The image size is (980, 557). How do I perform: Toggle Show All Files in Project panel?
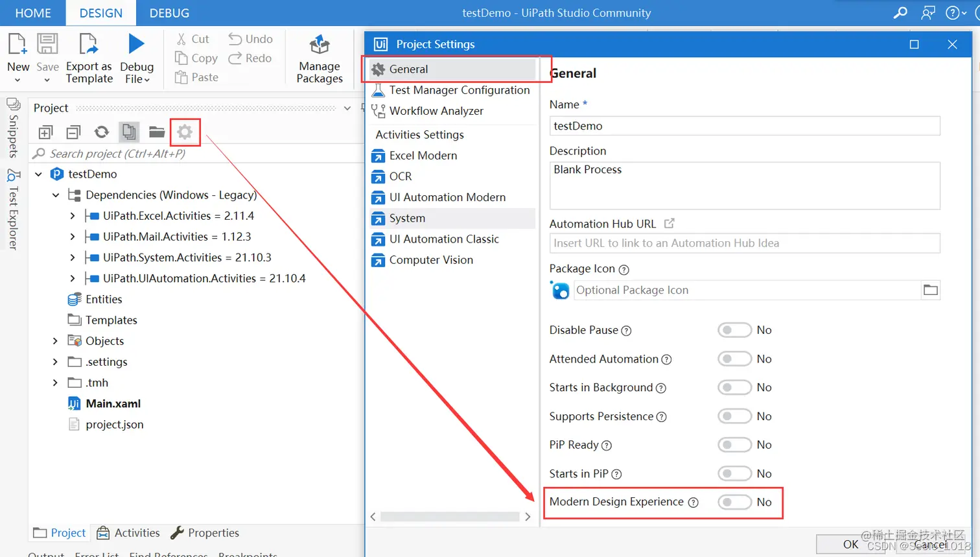click(x=130, y=132)
